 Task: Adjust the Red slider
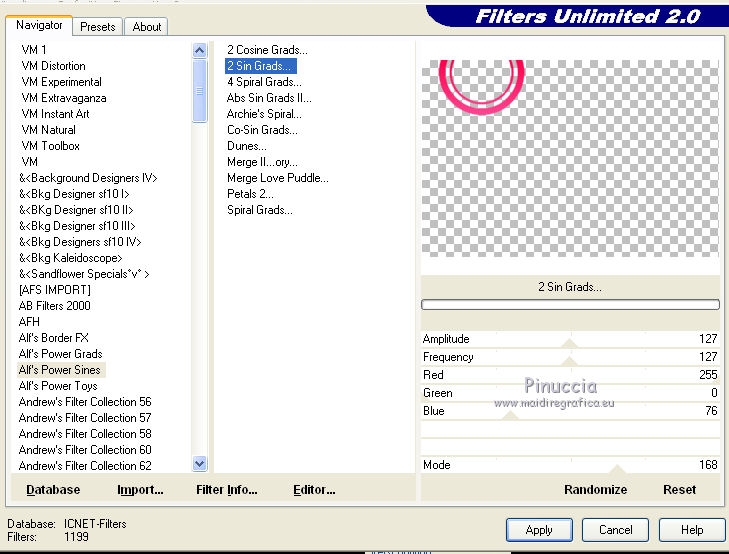570,376
